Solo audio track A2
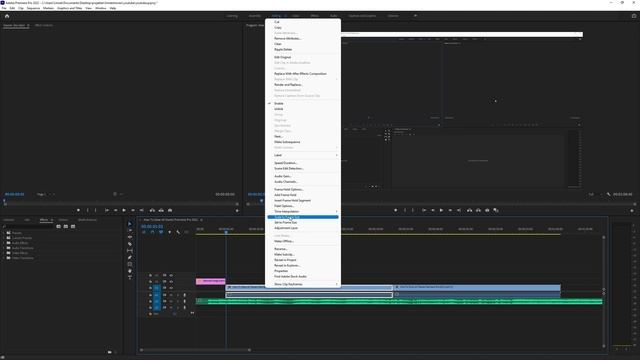This screenshot has width=640, height=360. tap(178, 301)
